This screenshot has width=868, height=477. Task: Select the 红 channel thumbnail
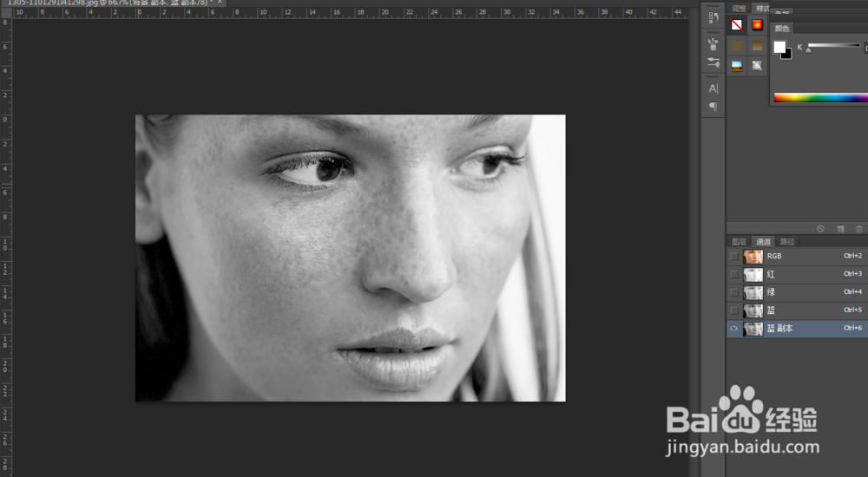click(x=753, y=274)
